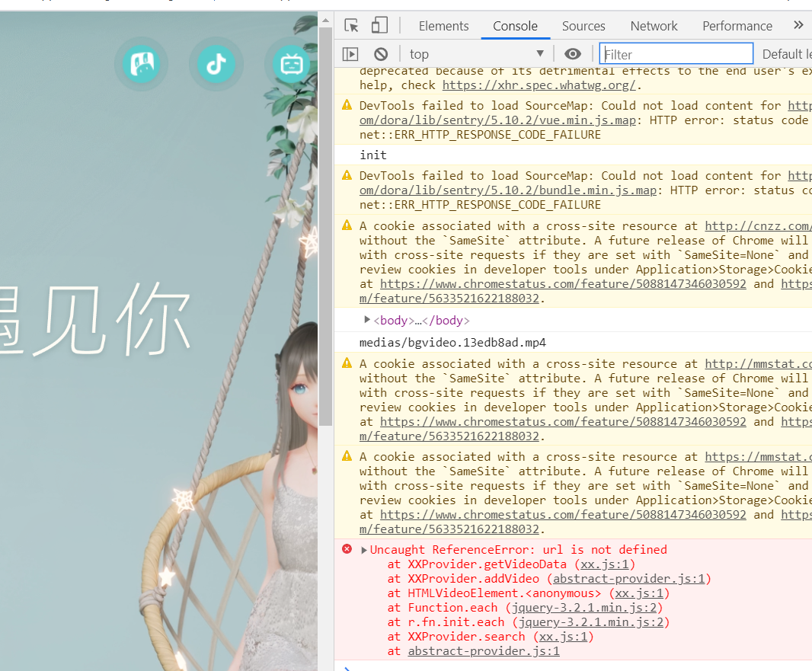
Task: Open the more tabs chevron in DevTools
Action: pyautogui.click(x=798, y=25)
